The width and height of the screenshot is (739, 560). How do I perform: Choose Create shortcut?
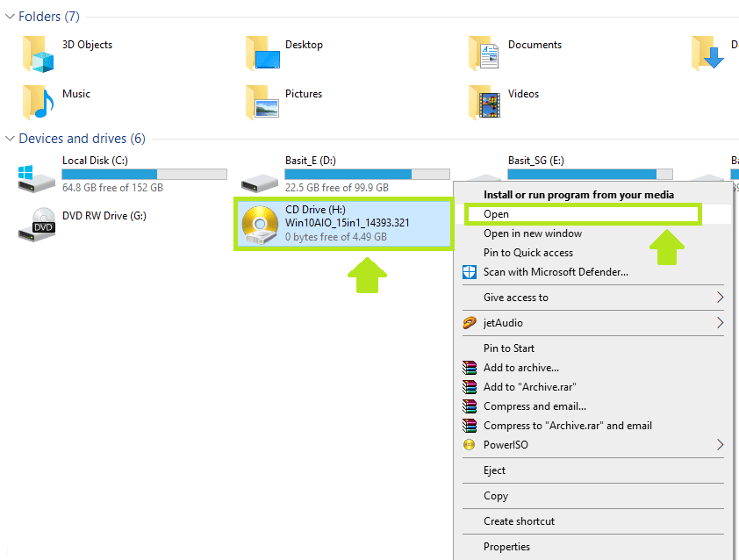coord(593,521)
